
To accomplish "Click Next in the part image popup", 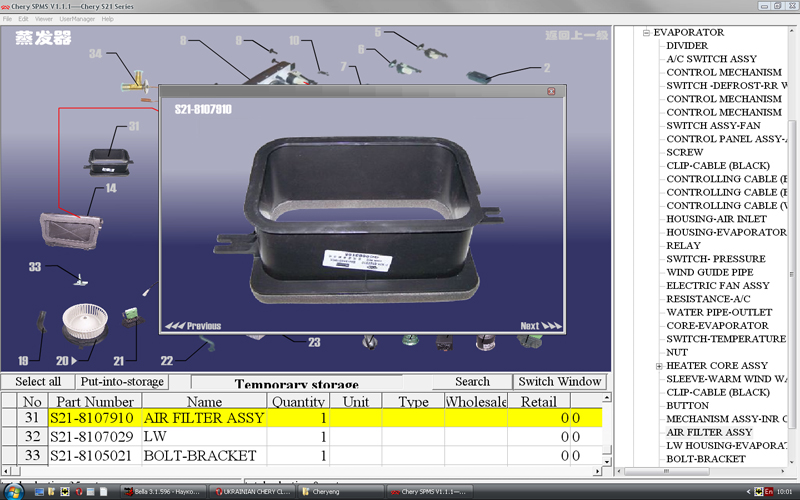I will click(x=541, y=326).
